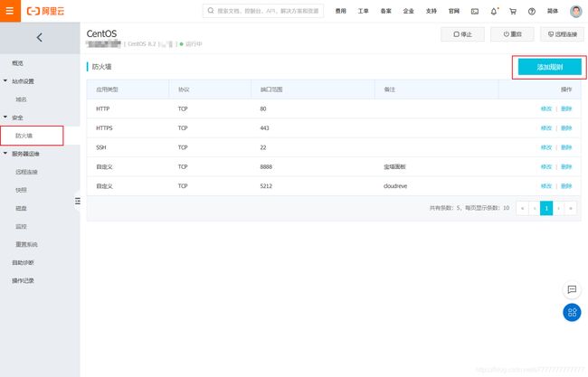
Task: Open 自助诊断 in the sidebar
Action: [x=23, y=262]
